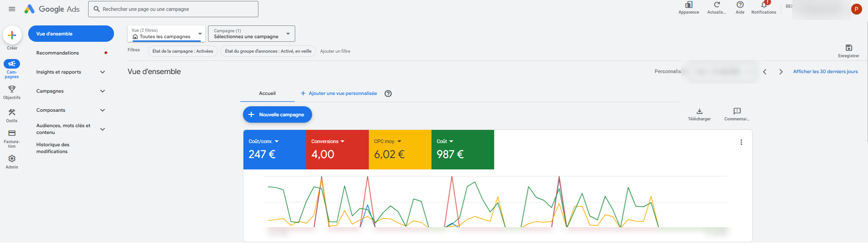The height and width of the screenshot is (248, 868).
Task: Click the Nouvelle campagne button
Action: [x=278, y=114]
